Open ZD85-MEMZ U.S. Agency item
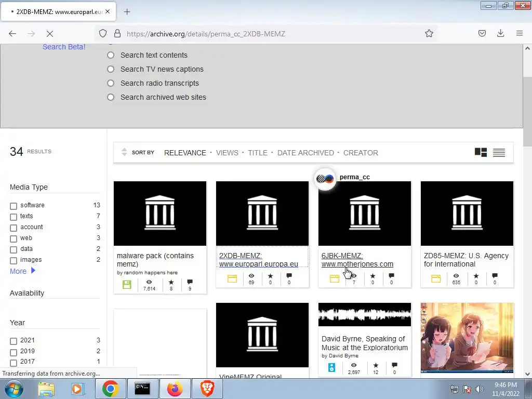This screenshot has height=399, width=532. click(x=466, y=260)
